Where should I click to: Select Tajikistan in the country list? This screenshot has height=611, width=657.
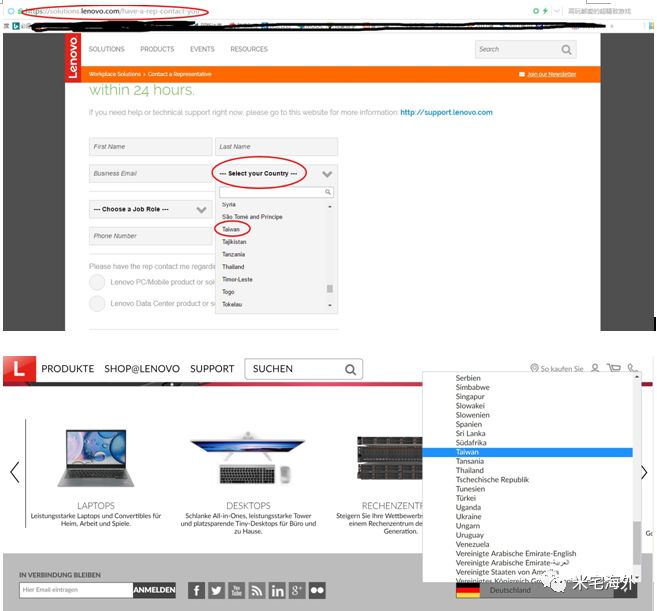[234, 242]
